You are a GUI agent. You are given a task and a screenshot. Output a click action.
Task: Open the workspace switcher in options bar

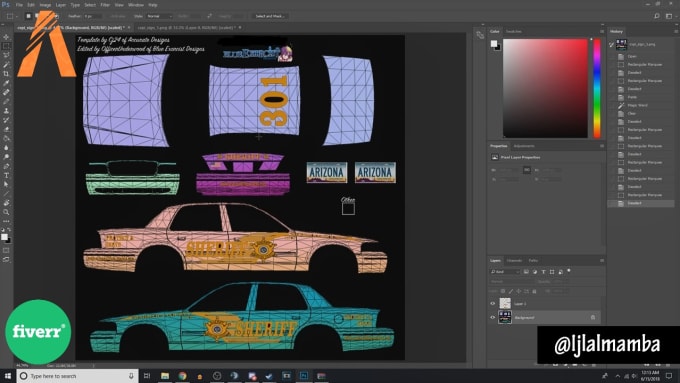coord(669,16)
